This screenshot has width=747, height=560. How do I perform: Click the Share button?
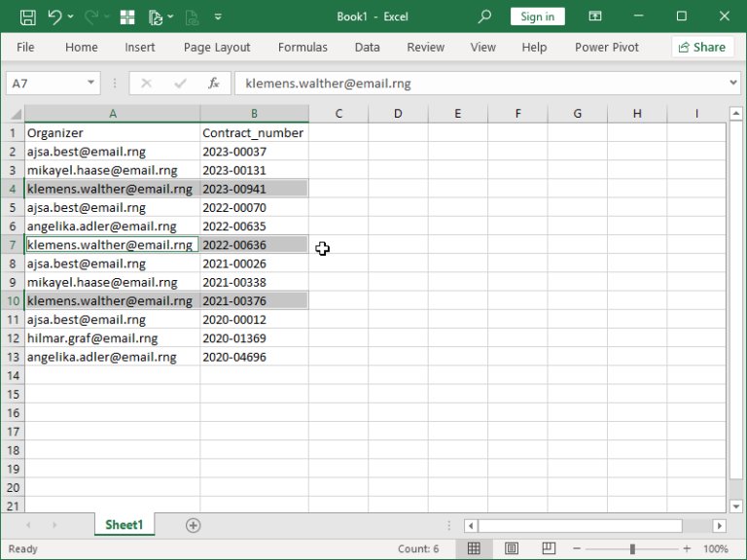702,47
